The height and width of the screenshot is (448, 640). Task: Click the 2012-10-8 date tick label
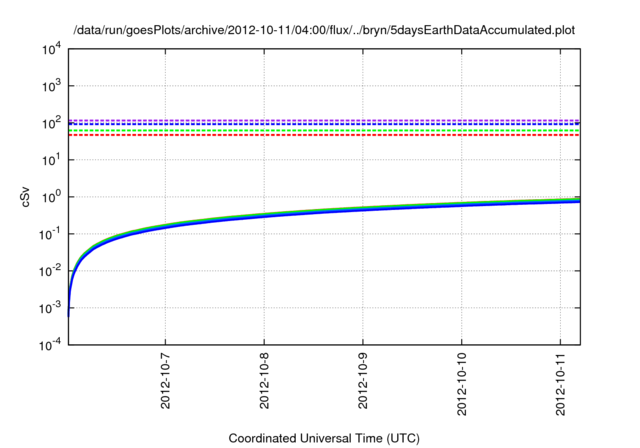[264, 381]
